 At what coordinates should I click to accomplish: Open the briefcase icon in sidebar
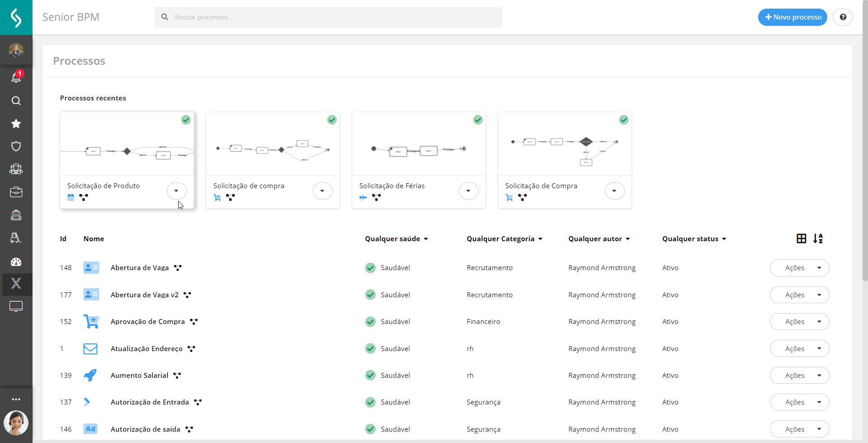coord(16,192)
